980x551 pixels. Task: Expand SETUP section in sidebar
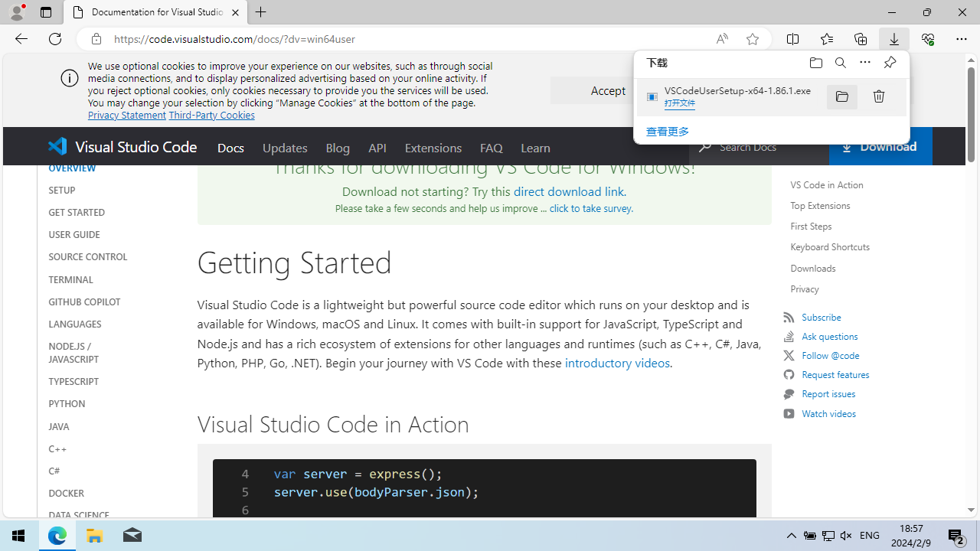click(62, 190)
